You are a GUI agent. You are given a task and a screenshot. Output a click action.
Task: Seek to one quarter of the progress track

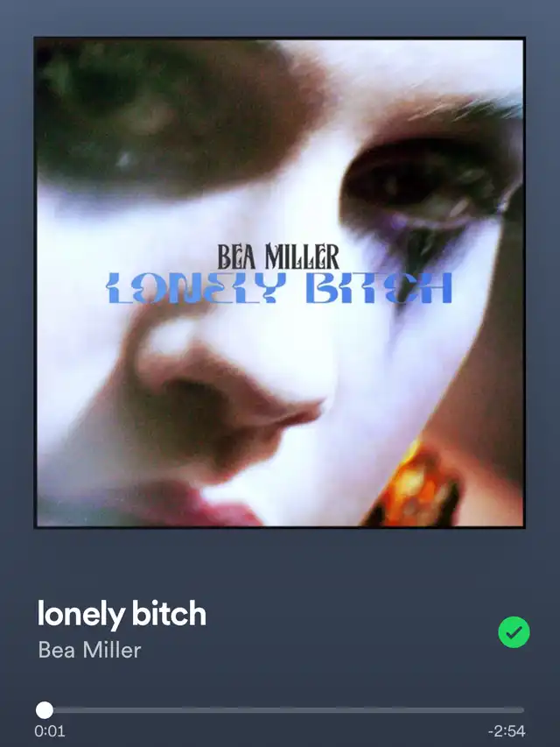(158, 710)
